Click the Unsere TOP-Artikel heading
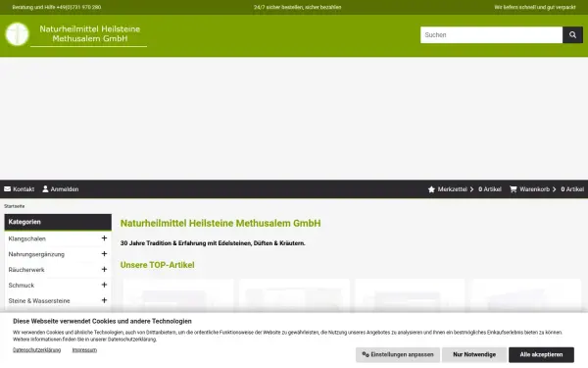Image resolution: width=588 pixels, height=368 pixels. [158, 265]
